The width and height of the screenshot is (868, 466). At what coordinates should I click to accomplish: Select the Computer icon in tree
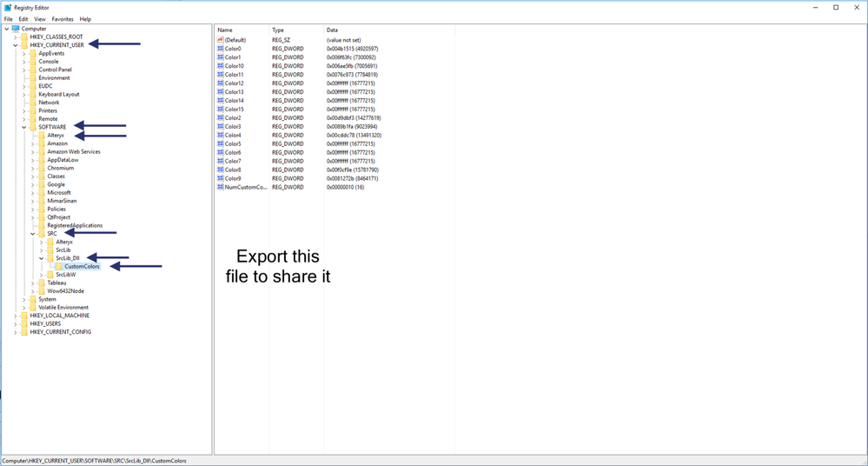click(16, 29)
